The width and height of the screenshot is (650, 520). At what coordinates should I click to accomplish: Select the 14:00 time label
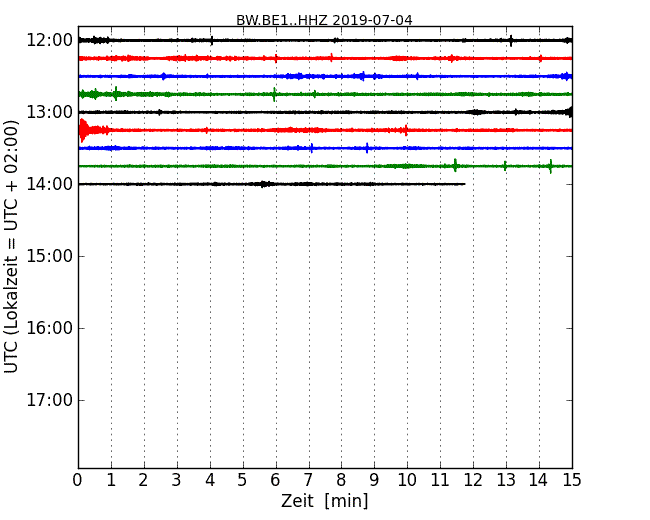(x=49, y=184)
